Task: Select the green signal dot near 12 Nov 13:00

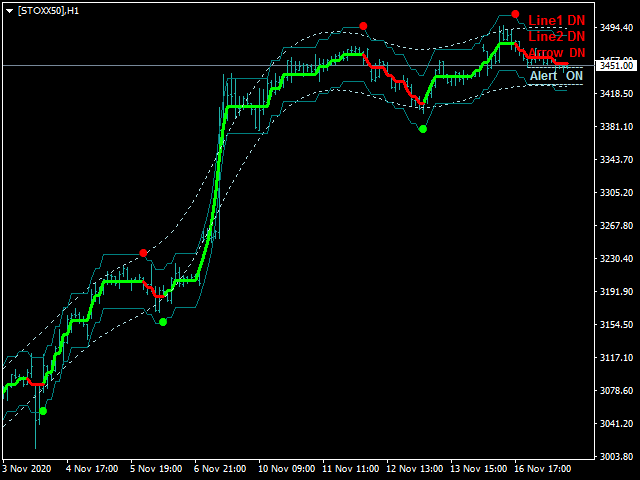Action: [x=423, y=129]
